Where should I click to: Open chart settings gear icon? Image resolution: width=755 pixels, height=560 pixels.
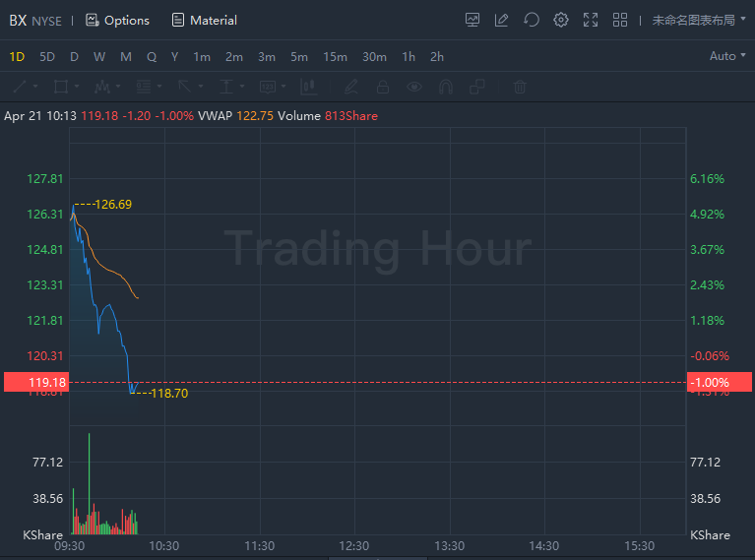pos(561,20)
